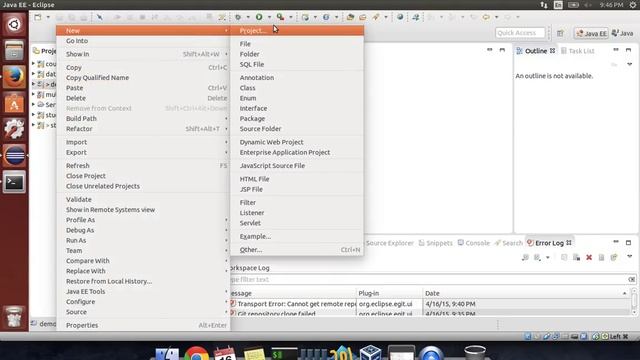
Task: Switch to the Task List tab
Action: click(x=578, y=51)
